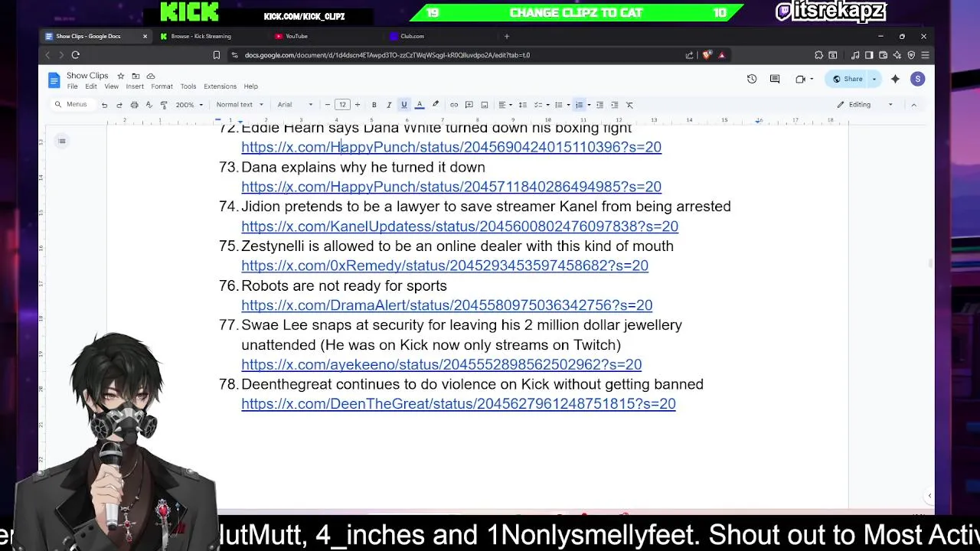Open the File menu

[x=72, y=86]
